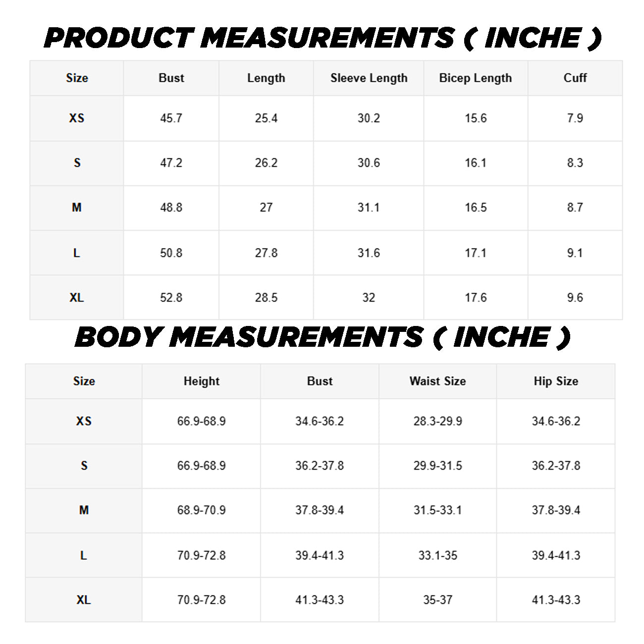Click product length value 28.5
This screenshot has height=644, width=644.
pos(266,298)
